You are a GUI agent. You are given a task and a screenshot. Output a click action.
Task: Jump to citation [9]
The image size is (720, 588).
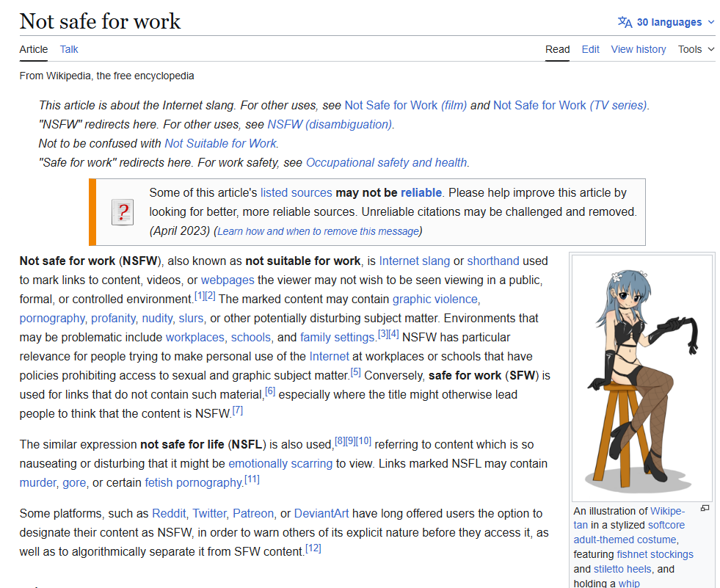point(350,441)
